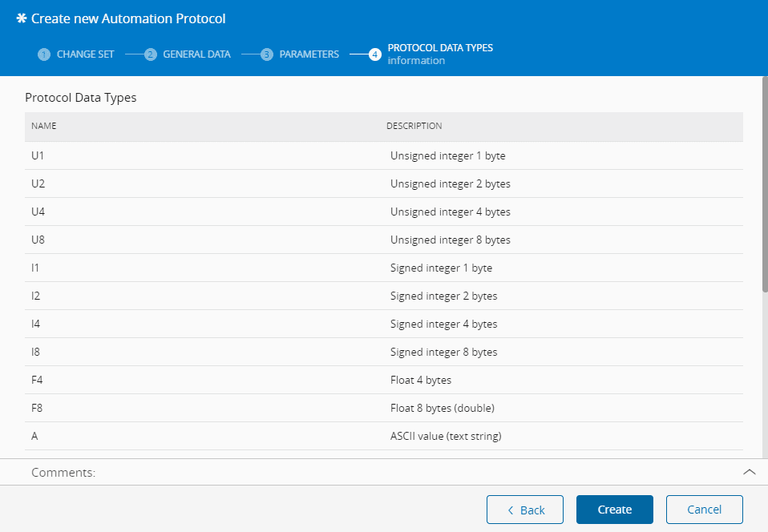
Task: Select the I4 signed integer row
Action: (383, 324)
